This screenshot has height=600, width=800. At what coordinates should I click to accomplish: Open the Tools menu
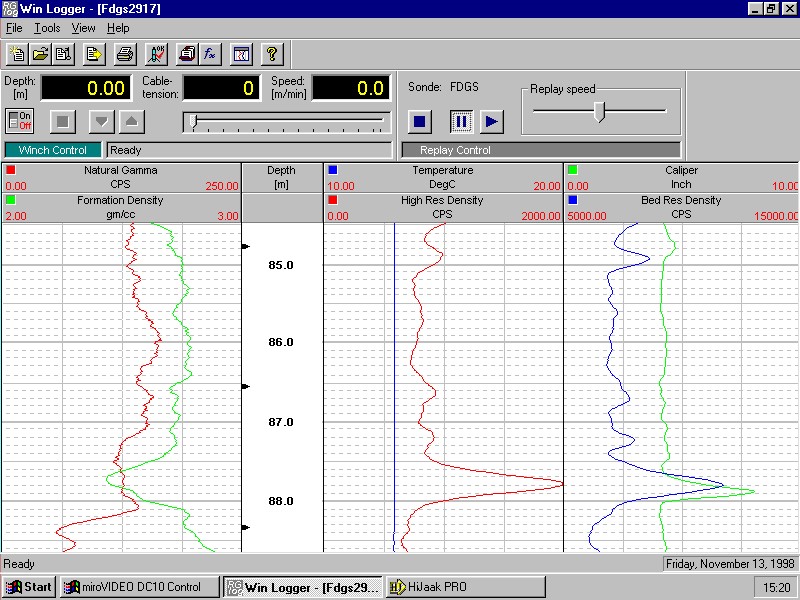click(47, 29)
